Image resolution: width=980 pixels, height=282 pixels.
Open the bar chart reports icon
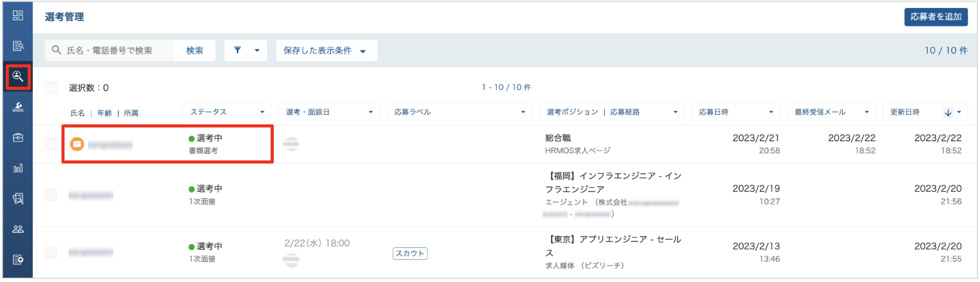[18, 168]
